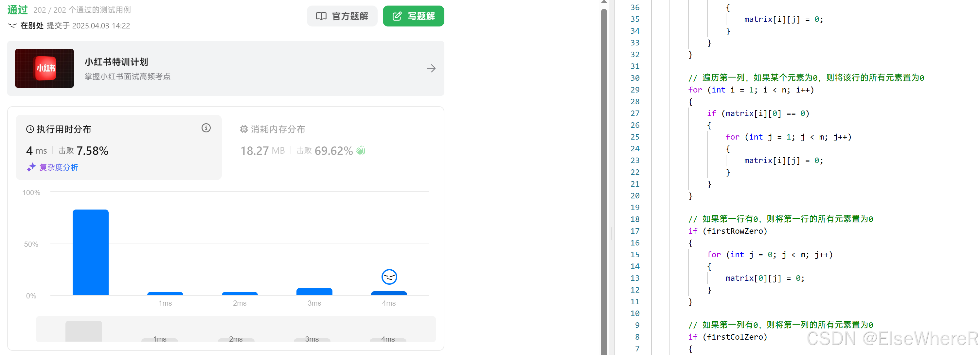This screenshot has width=980, height=355.
Task: Click the 小红书 thumbnail image
Action: pos(45,68)
